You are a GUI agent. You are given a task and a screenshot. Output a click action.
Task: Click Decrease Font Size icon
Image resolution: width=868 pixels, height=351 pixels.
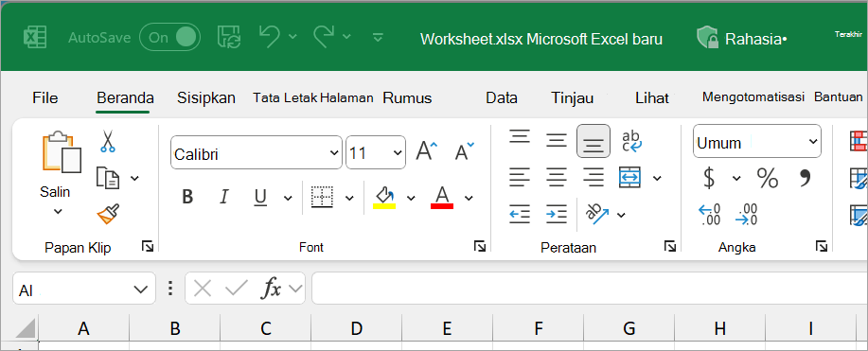point(465,150)
